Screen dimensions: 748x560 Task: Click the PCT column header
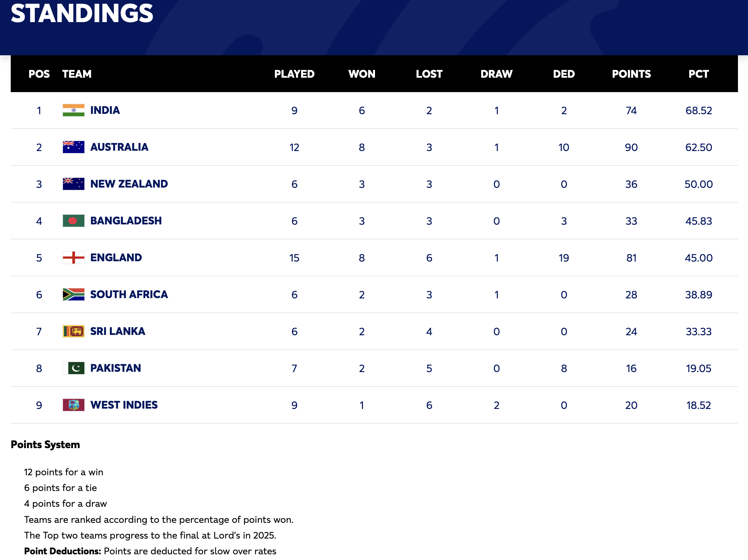tap(698, 74)
